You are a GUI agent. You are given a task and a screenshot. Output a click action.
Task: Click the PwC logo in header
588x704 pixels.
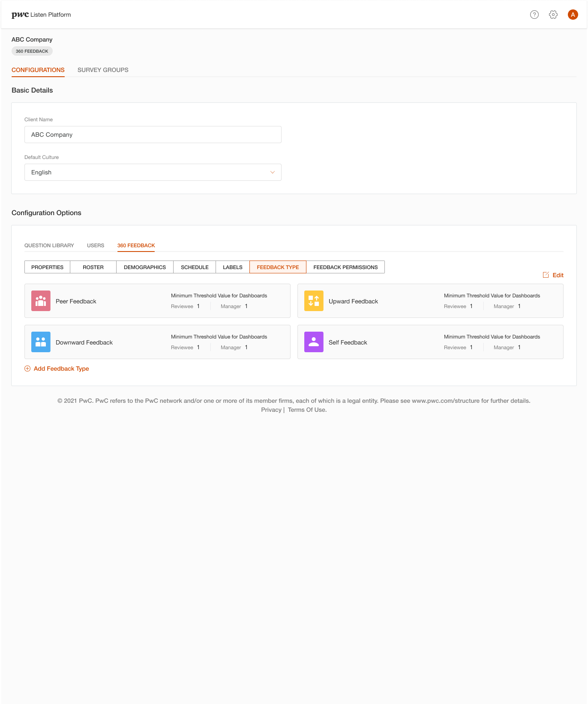coord(20,15)
